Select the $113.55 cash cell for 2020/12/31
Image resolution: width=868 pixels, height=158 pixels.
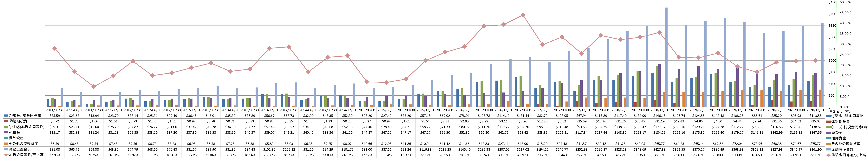click(815, 116)
